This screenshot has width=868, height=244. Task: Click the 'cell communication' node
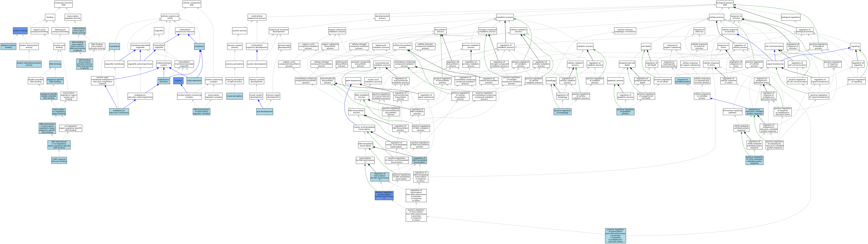pos(774,47)
